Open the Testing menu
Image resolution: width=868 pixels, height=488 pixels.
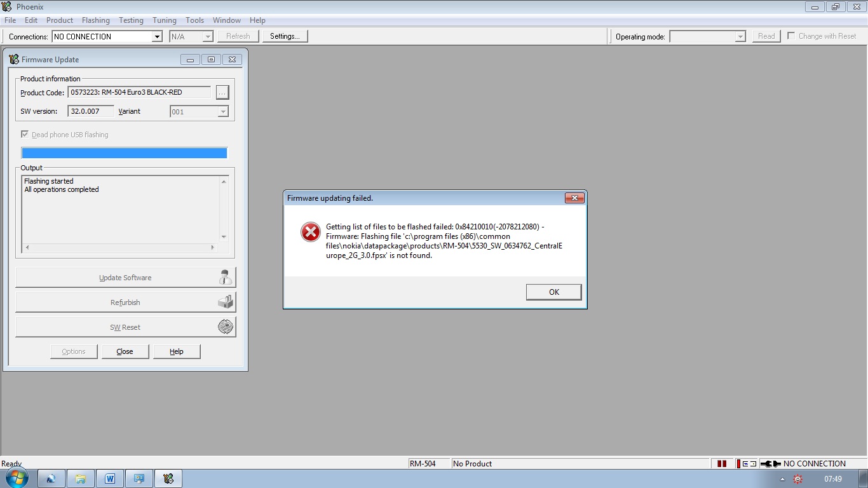pos(131,20)
